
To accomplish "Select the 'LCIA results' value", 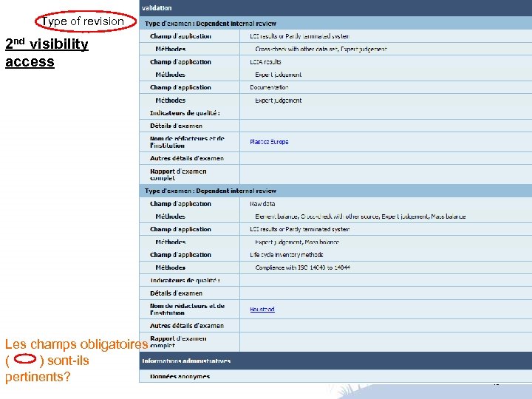I will [265, 62].
